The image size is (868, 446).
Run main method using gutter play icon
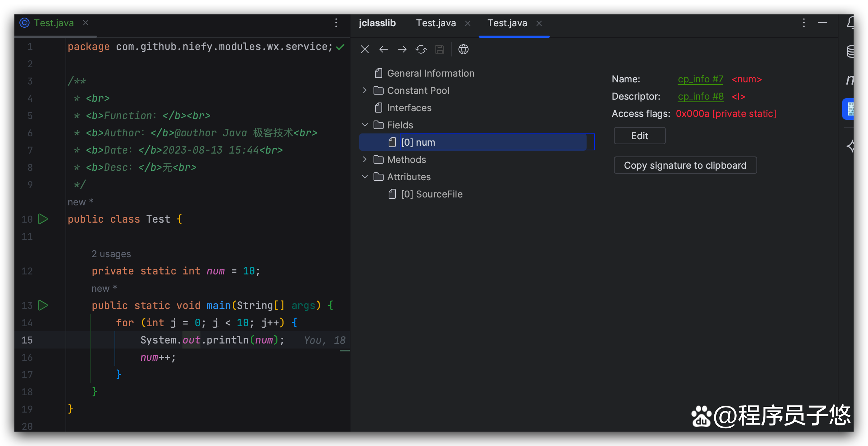(43, 305)
